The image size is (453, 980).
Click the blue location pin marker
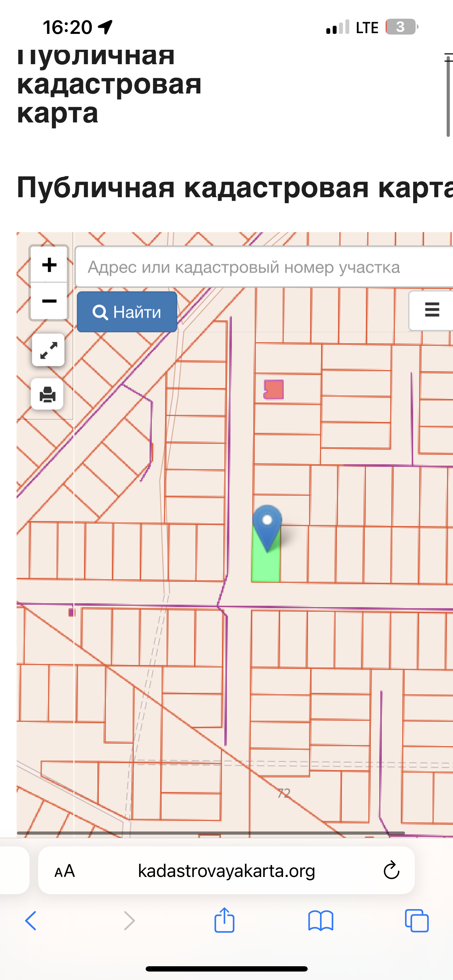pos(267,528)
